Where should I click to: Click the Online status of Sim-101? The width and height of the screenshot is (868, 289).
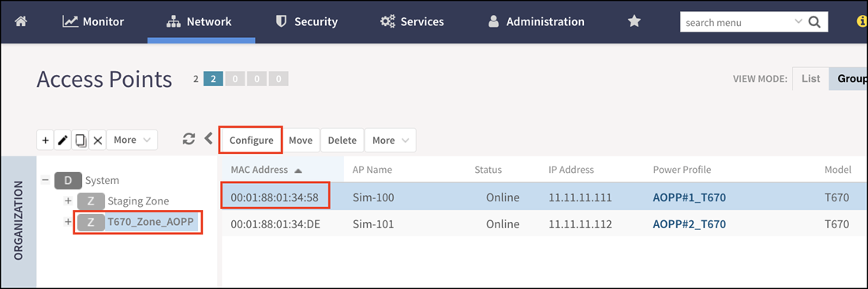click(x=503, y=224)
